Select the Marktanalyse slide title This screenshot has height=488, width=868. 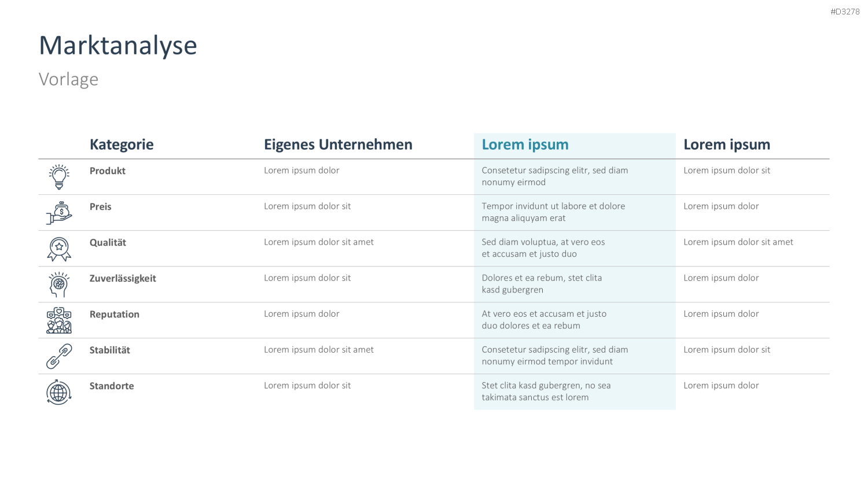click(x=118, y=46)
